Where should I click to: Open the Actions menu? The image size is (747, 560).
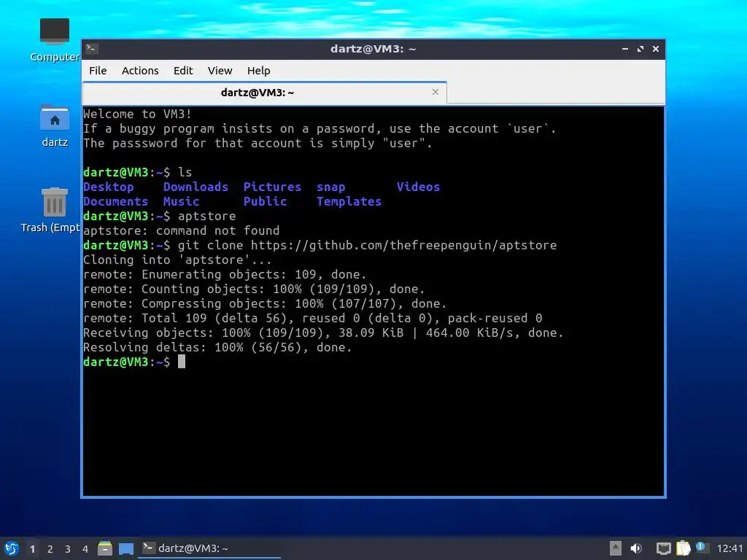point(140,71)
